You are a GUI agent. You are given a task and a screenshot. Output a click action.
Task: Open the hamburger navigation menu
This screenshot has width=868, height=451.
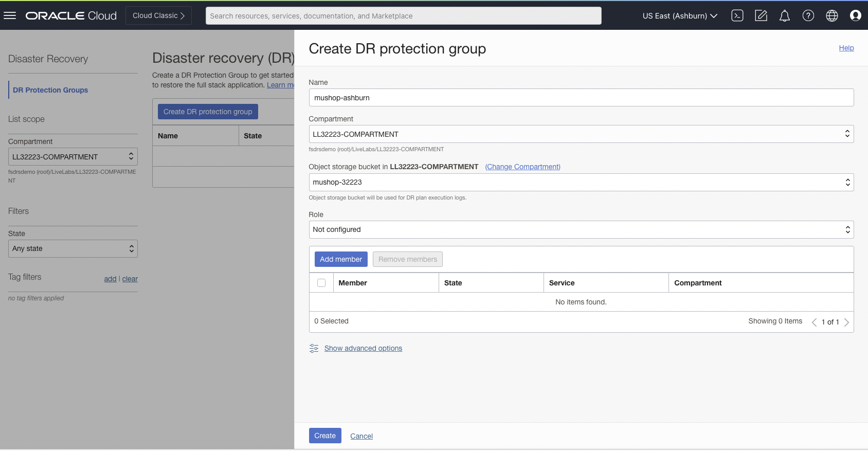(x=10, y=15)
